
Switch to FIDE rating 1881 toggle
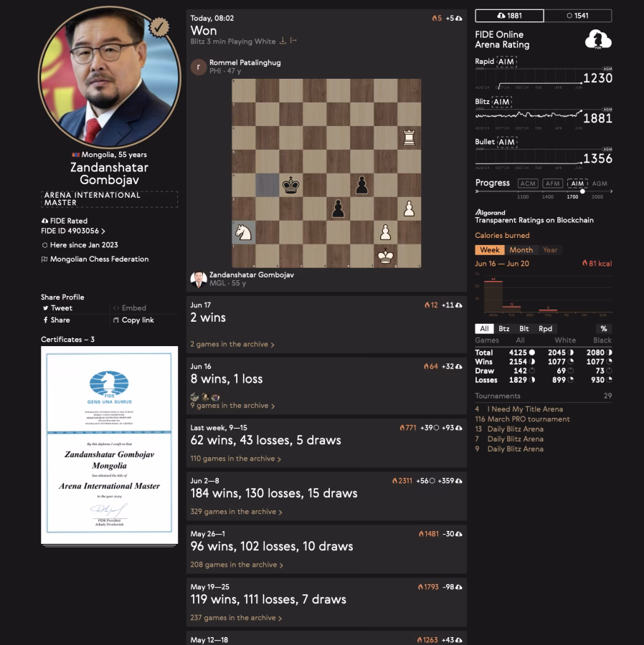pyautogui.click(x=509, y=16)
